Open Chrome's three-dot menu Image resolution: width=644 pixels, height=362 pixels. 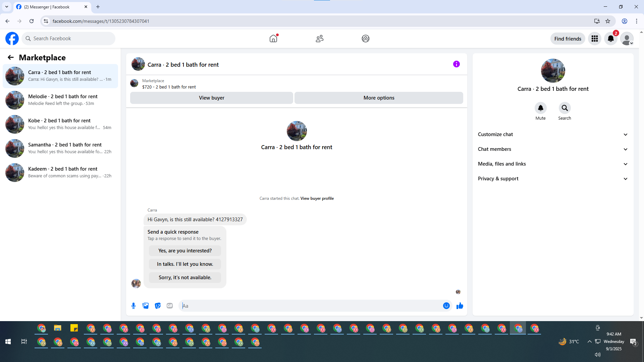coord(637,21)
